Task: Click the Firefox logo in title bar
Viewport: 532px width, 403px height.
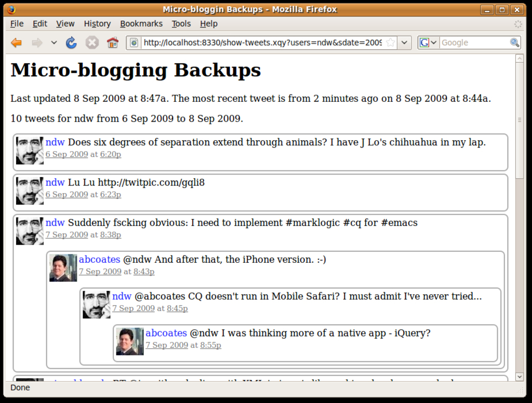Action: pos(11,9)
